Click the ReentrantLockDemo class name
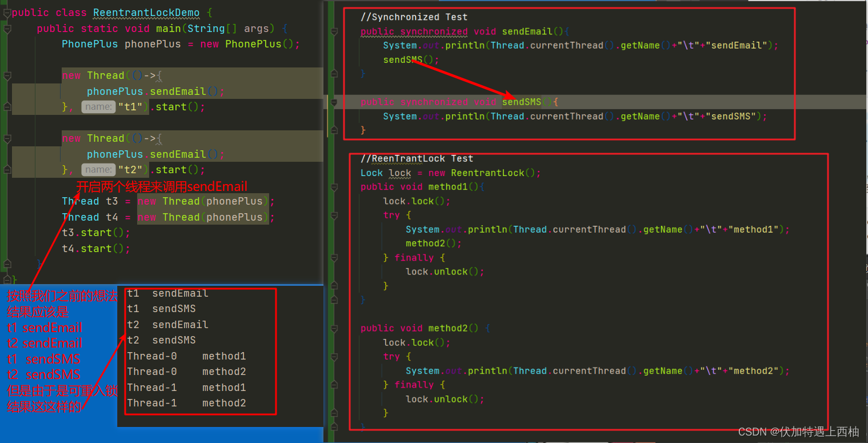Viewport: 868px width, 443px height. point(146,12)
